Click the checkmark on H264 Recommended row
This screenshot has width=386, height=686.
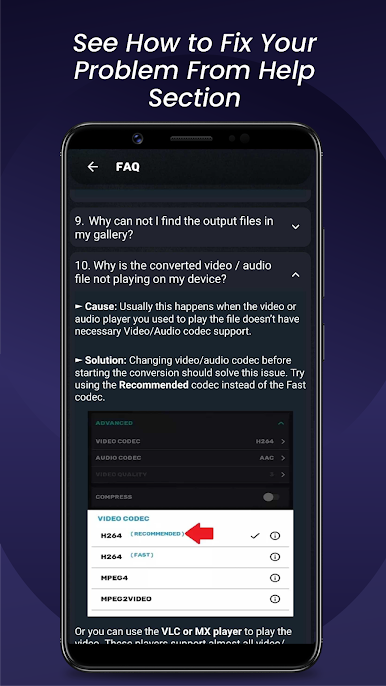tap(255, 536)
